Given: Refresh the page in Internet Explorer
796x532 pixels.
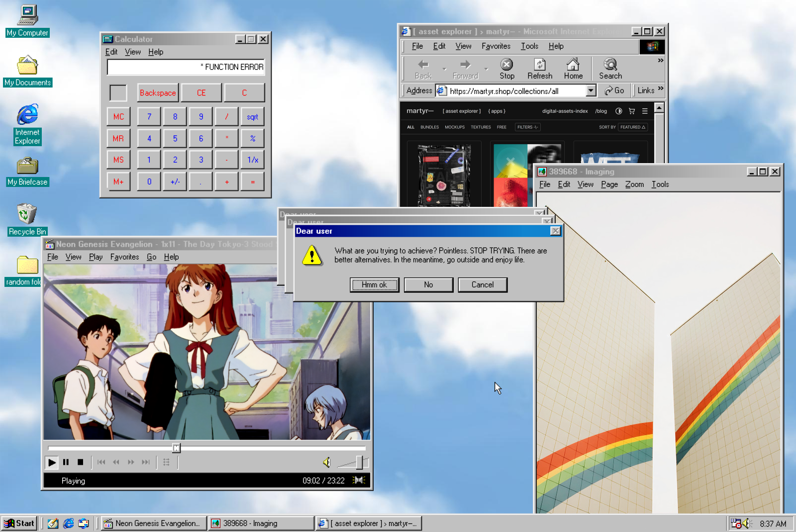Looking at the screenshot, I should [540, 69].
